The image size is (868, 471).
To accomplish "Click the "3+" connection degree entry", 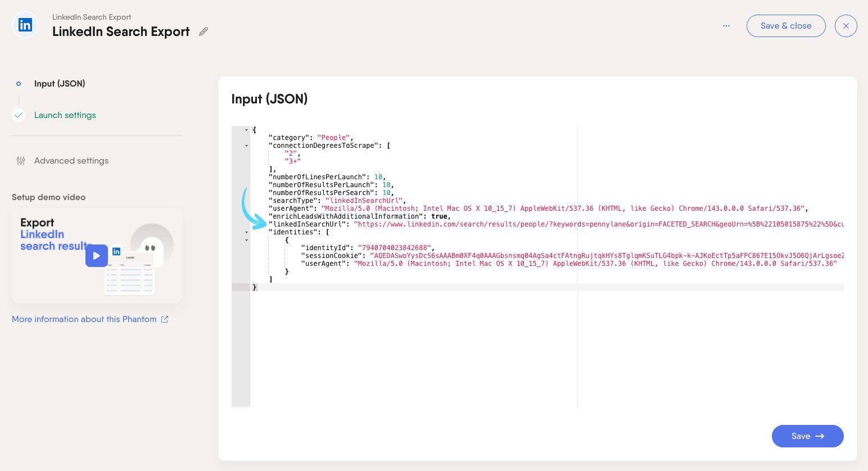I will [x=292, y=161].
